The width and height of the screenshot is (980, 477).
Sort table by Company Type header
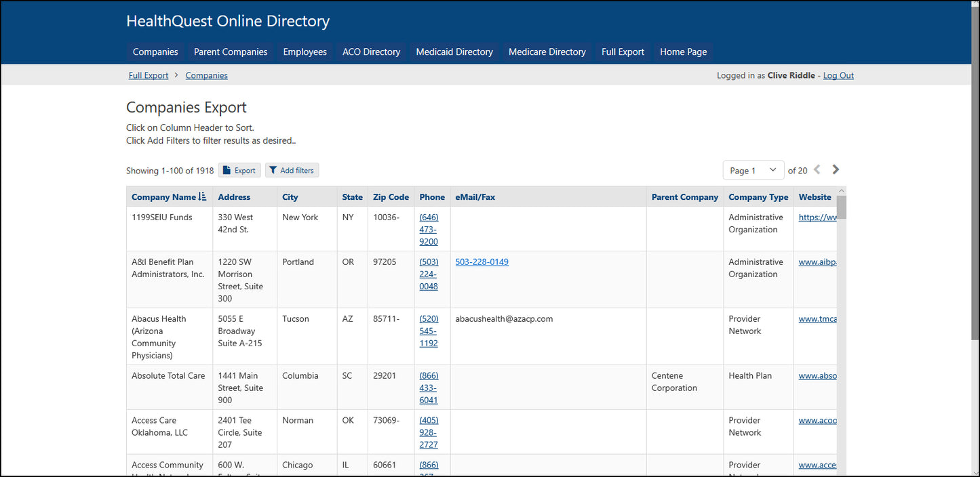(x=758, y=197)
